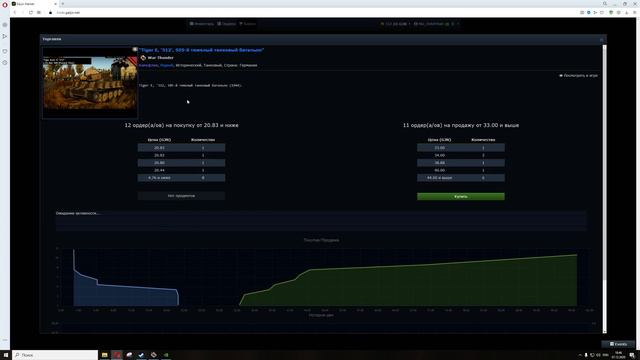Click the Opera logo menu button
Image resolution: width=640 pixels, height=360 pixels.
pyautogui.click(x=5, y=4)
